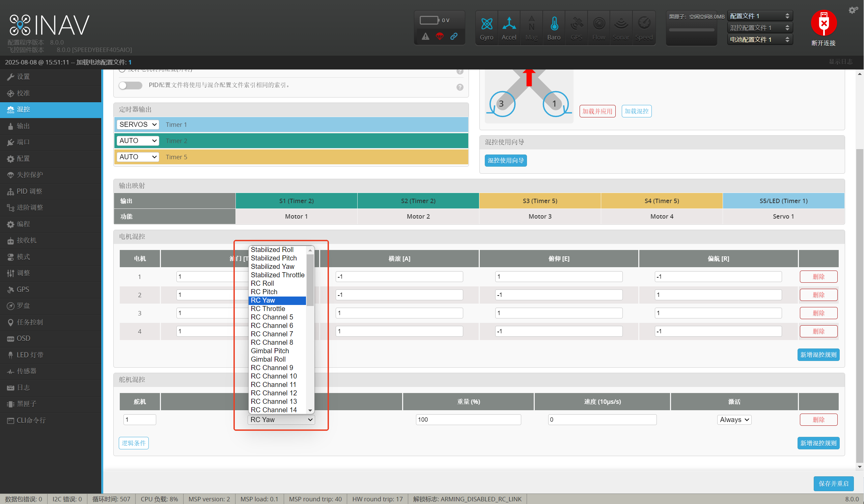Select Stabilized Throttle from list
This screenshot has height=504, width=864.
[x=277, y=275]
